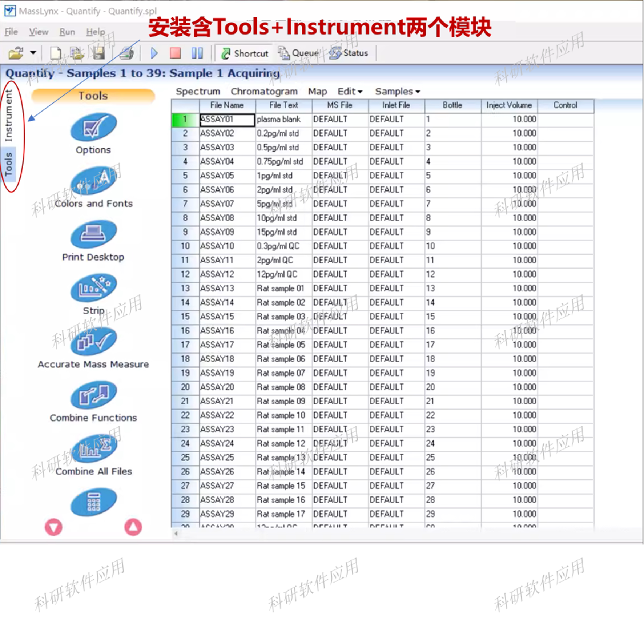Open Accurate Mass Measure tool

[x=93, y=341]
